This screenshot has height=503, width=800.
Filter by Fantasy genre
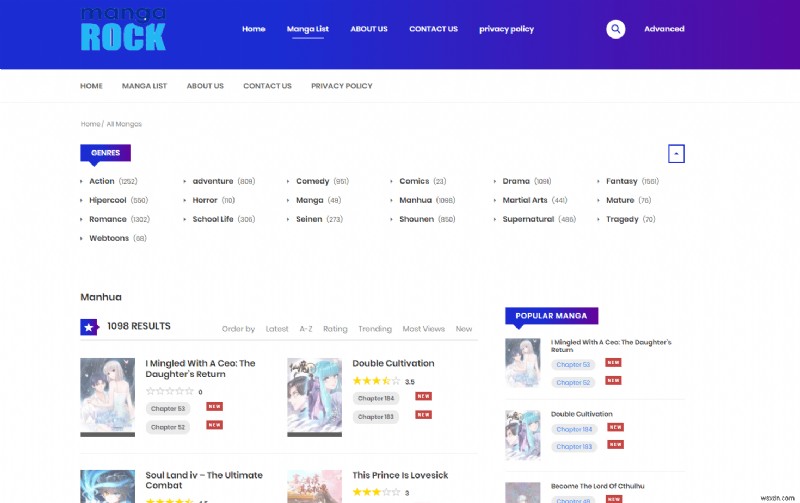(x=621, y=181)
